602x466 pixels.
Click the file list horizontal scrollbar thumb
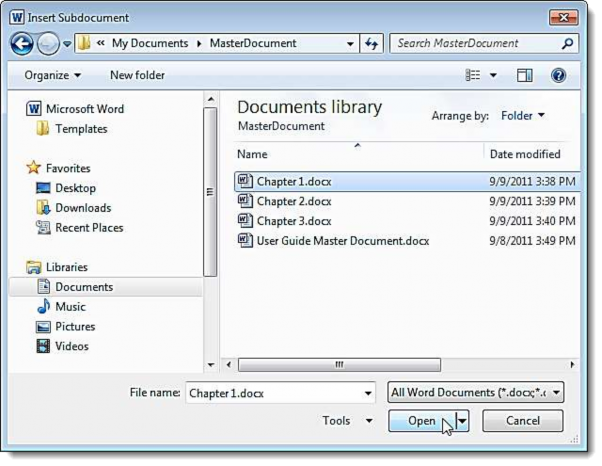(339, 365)
